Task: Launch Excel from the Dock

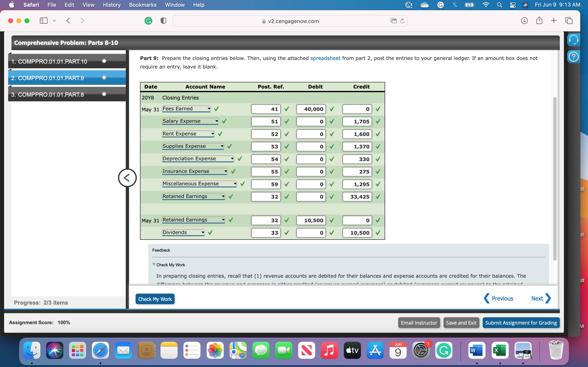Action: coord(500,350)
